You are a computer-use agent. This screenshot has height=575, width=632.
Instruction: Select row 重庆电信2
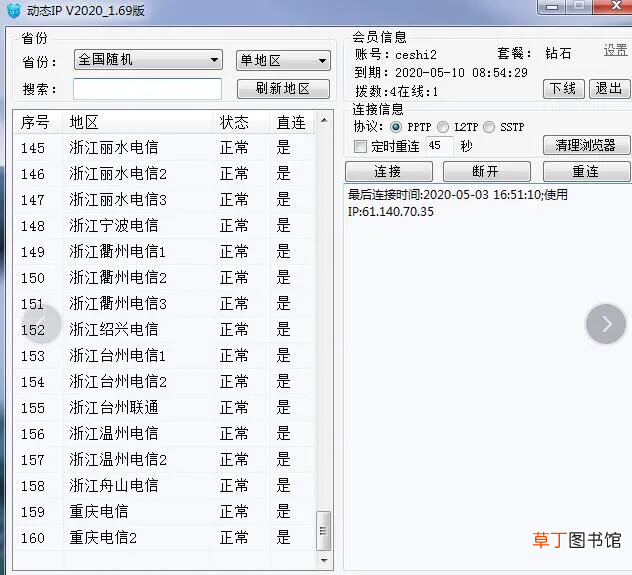(x=164, y=538)
